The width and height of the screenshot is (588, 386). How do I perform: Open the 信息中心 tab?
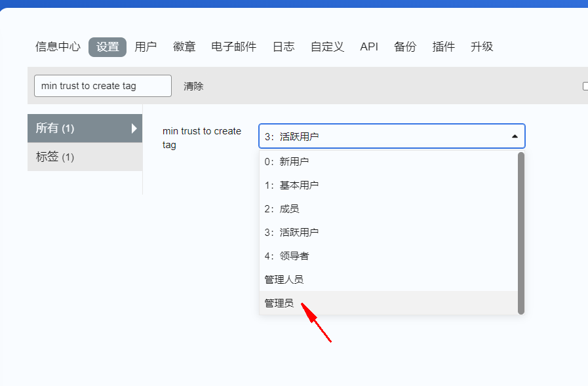(x=58, y=47)
